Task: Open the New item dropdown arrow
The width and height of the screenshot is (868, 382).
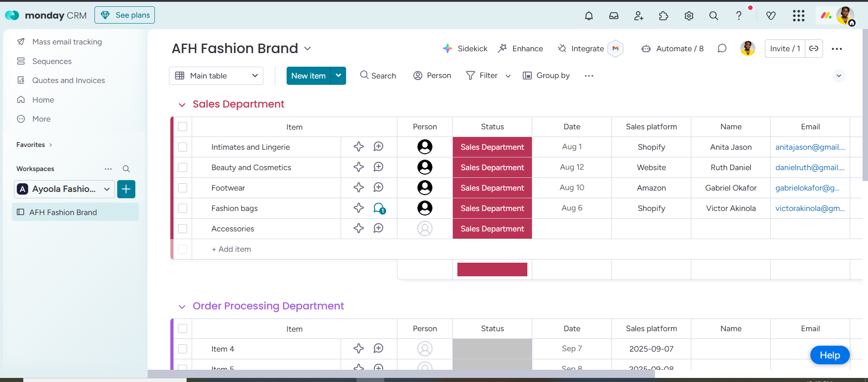Action: (x=338, y=76)
